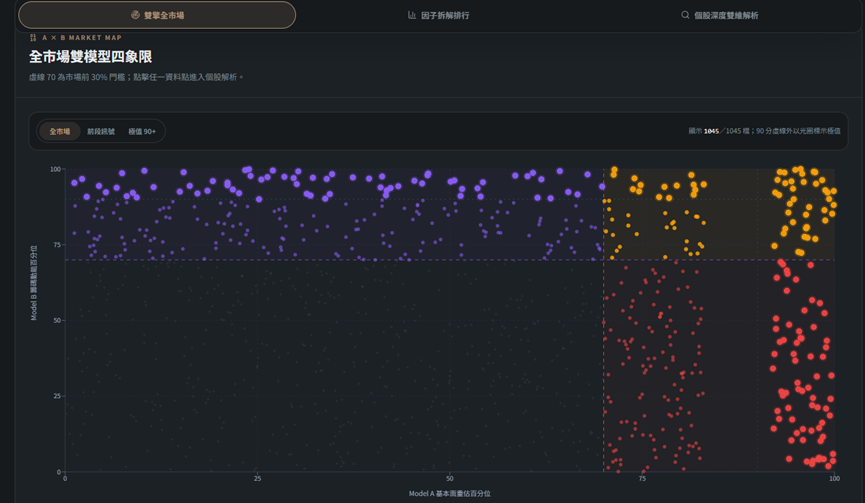Click the 顯示 1045／1045 檔 count text
This screenshot has width=865, height=503.
(x=719, y=131)
